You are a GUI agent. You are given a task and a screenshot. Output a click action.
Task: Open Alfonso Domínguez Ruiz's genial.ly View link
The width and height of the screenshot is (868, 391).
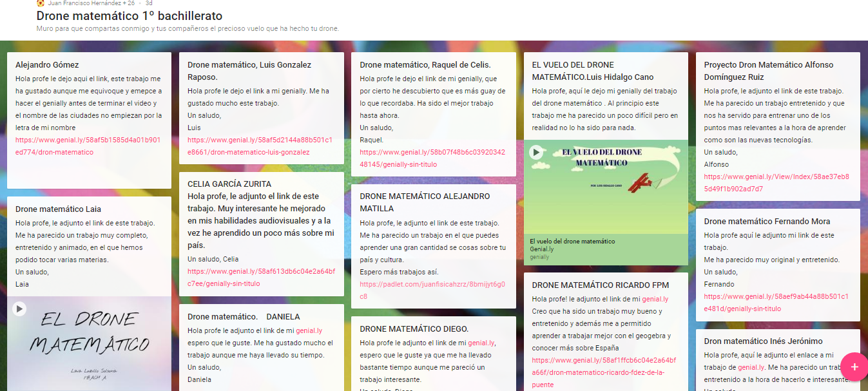pos(776,182)
